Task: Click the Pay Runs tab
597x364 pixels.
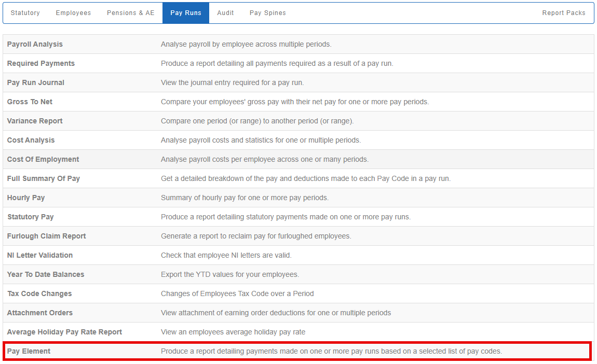Action: (x=186, y=13)
